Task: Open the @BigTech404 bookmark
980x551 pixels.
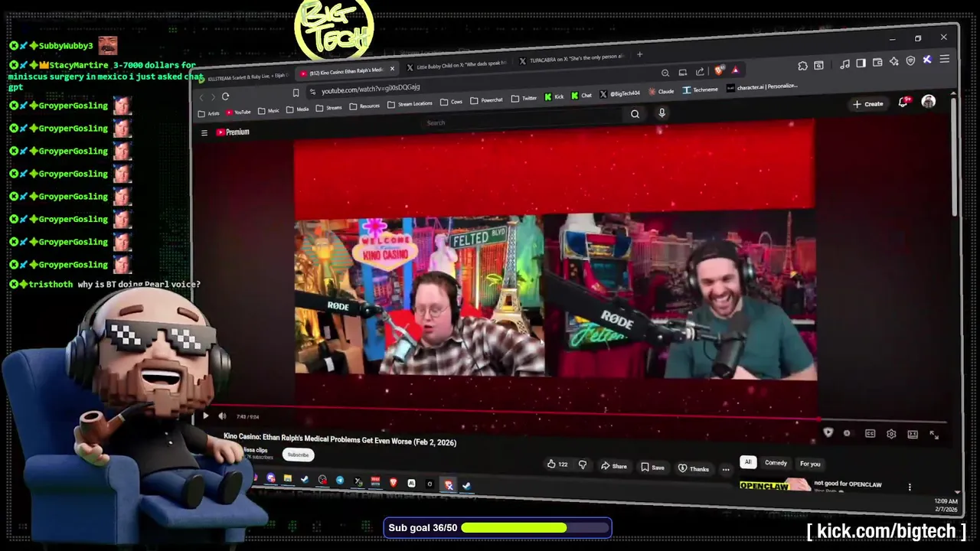Action: point(619,94)
